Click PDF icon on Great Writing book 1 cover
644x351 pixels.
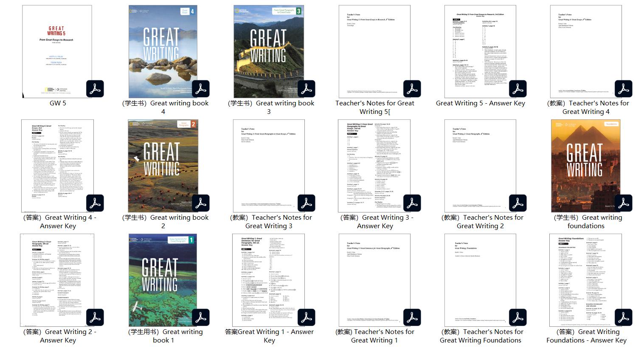[200, 318]
